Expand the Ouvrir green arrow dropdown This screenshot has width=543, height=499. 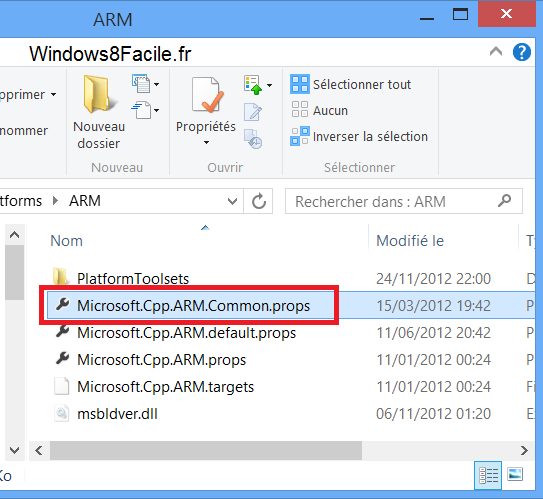tap(269, 85)
